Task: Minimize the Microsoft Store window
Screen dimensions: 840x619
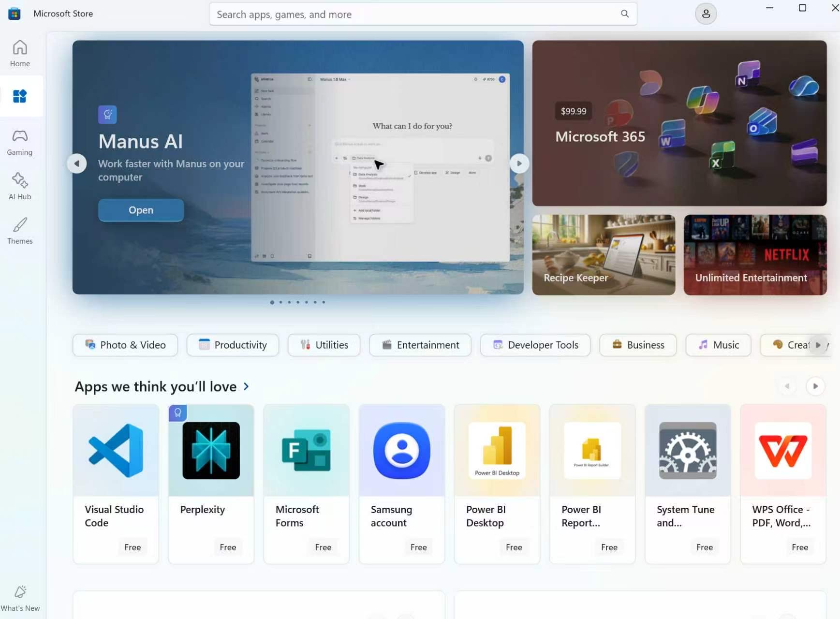Action: [x=769, y=8]
